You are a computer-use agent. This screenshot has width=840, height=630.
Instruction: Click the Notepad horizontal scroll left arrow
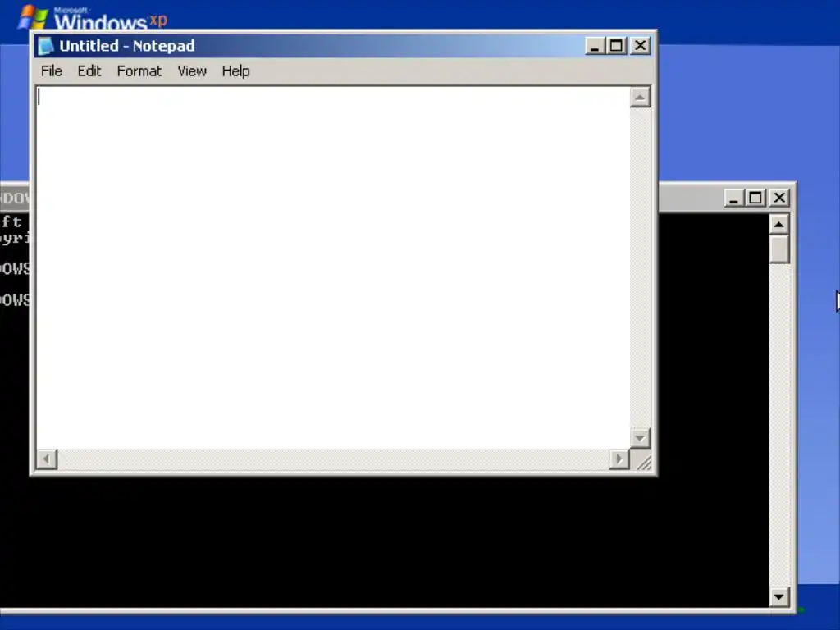click(47, 459)
